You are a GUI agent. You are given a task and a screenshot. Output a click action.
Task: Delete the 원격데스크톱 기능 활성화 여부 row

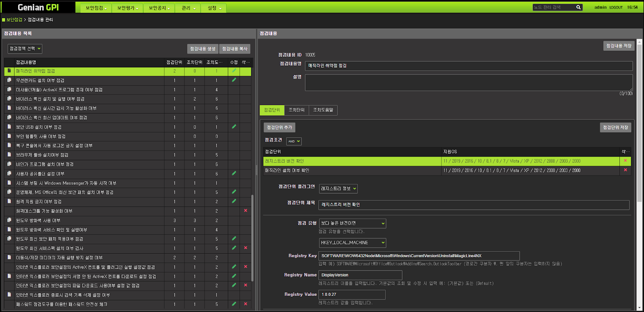pyautogui.click(x=246, y=211)
